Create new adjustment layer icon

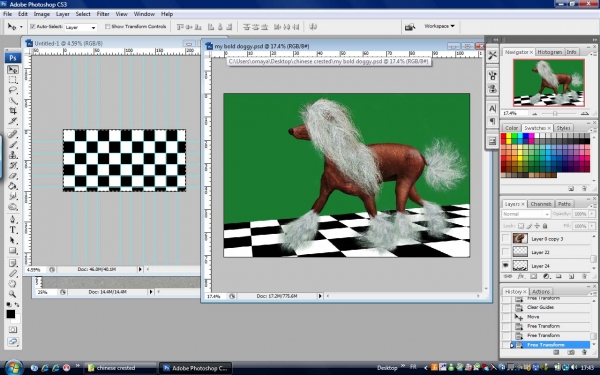(x=546, y=276)
